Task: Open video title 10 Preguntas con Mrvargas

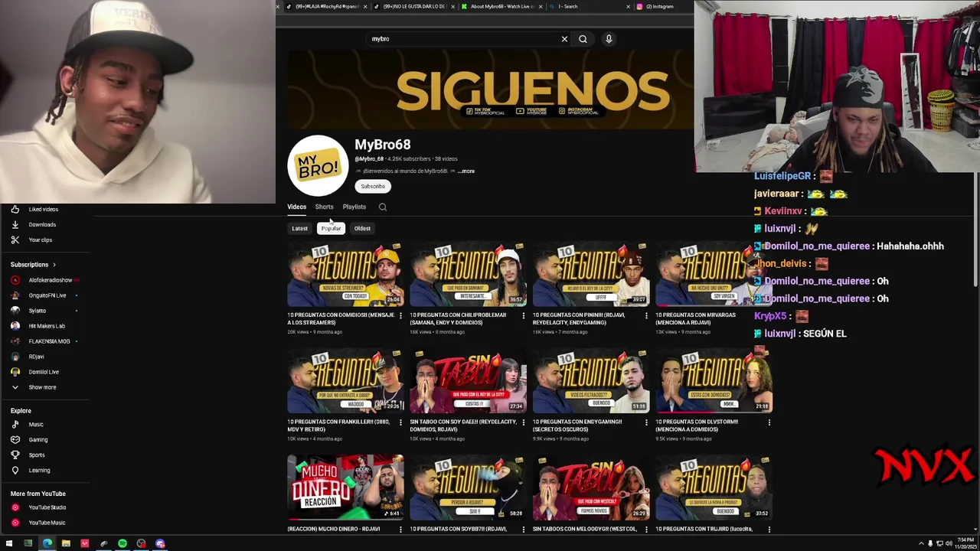Action: 697,318
